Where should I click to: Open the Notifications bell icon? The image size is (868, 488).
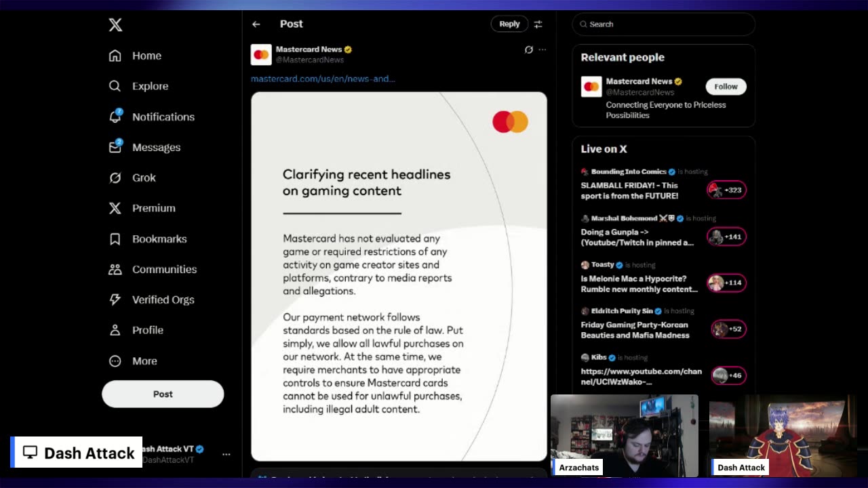point(115,117)
